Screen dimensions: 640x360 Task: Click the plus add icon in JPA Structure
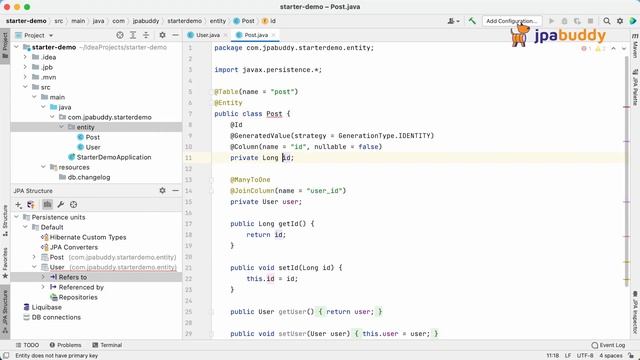[18, 204]
